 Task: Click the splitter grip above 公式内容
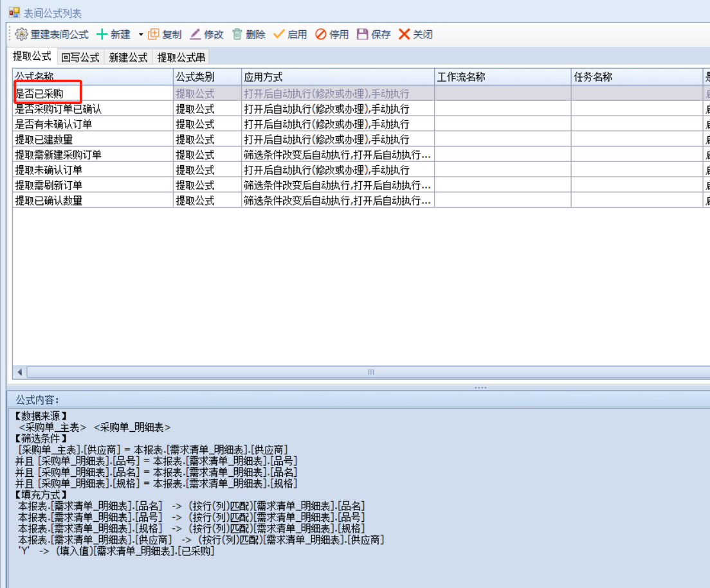coord(480,388)
